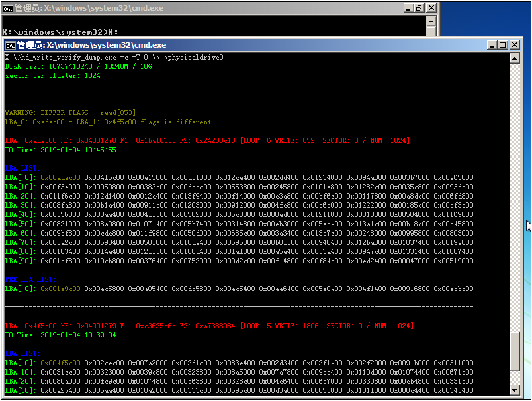This screenshot has height=401, width=532.
Task: Click the 0x00c45800 value in LBA[50] row
Action: pos(453,224)
